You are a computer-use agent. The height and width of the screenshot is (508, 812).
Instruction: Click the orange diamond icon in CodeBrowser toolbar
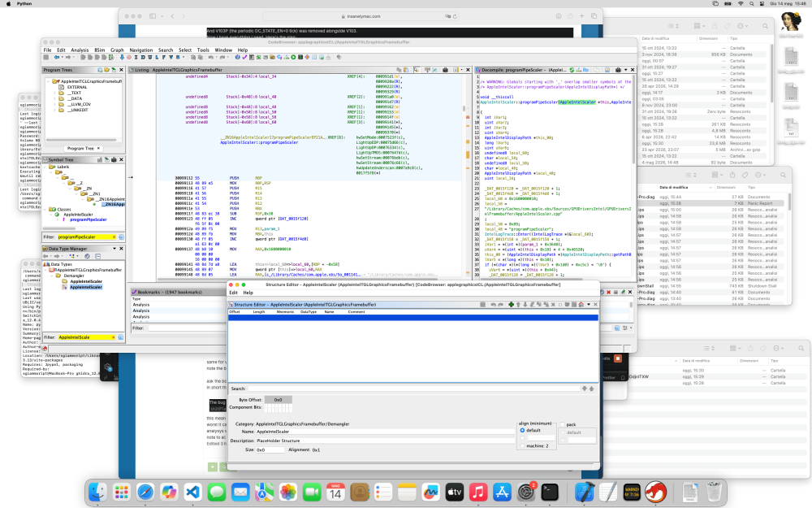pyautogui.click(x=307, y=58)
